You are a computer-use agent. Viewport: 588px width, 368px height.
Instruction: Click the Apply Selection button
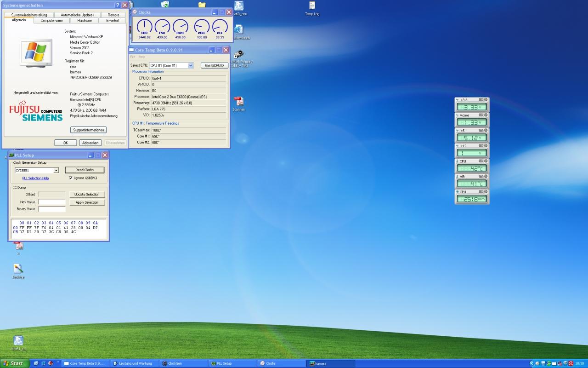click(87, 202)
